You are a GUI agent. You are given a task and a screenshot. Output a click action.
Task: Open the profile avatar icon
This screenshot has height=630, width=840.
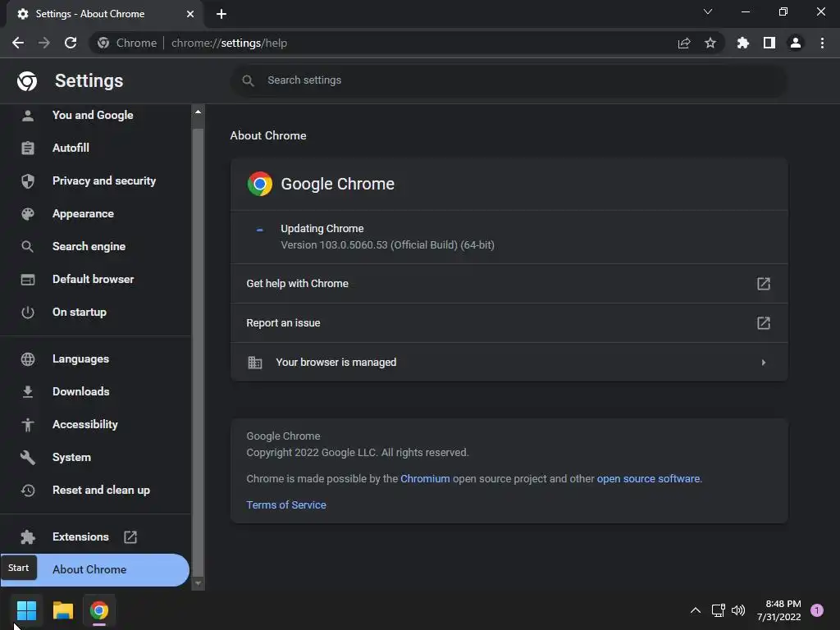point(796,43)
